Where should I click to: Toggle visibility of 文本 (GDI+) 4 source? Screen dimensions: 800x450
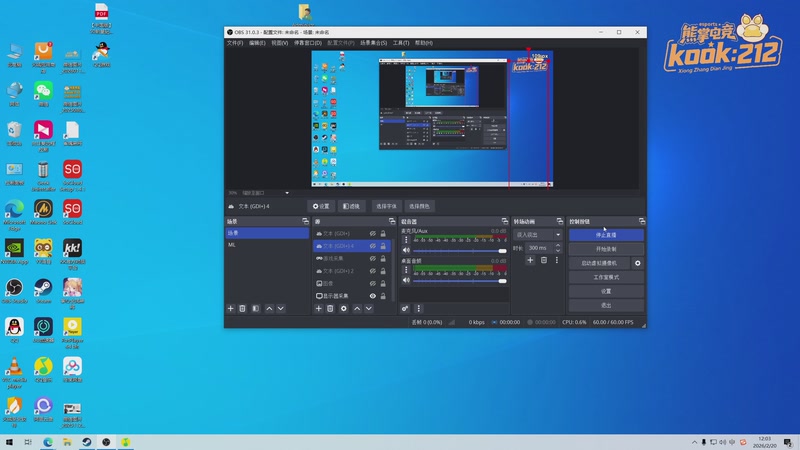coord(373,246)
